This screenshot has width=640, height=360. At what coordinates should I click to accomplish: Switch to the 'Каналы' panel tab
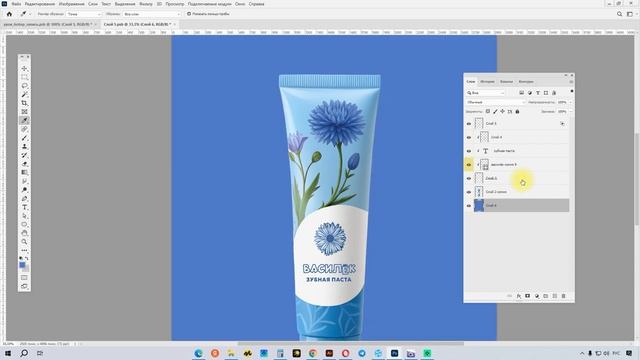pyautogui.click(x=506, y=82)
